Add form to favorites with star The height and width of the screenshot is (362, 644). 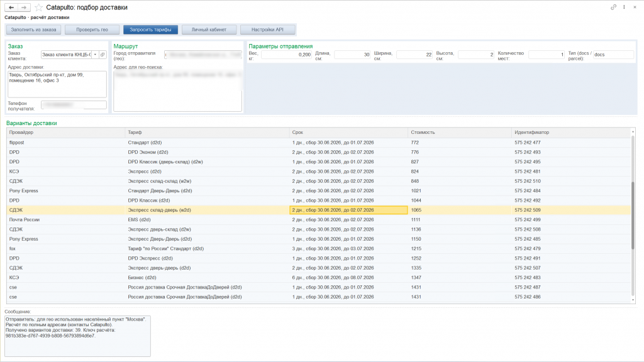coord(38,8)
